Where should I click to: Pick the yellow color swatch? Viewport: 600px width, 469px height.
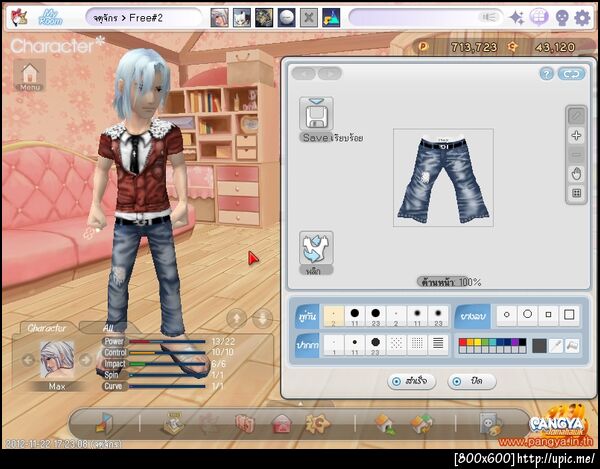(x=478, y=342)
